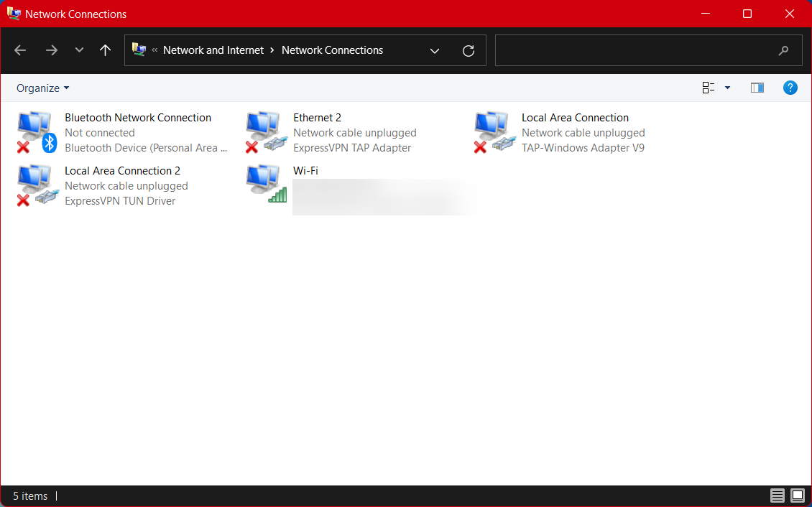Expand the address bar history dropdown
Screen dimensions: 812x507
tap(435, 50)
